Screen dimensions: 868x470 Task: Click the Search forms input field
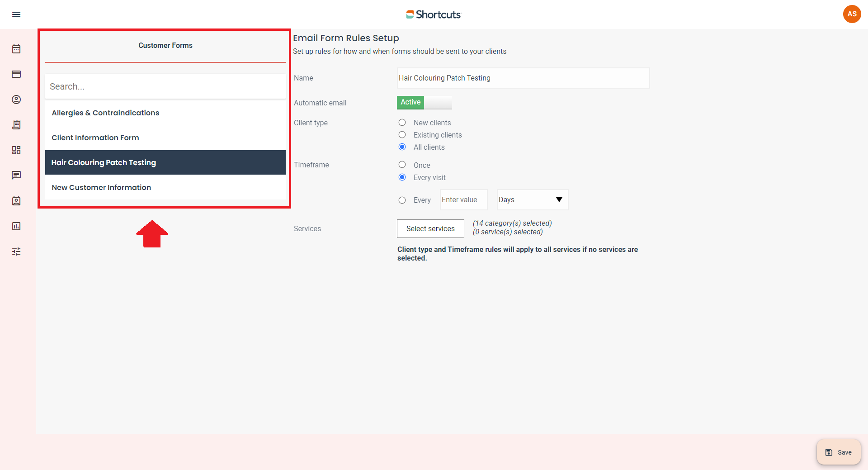[165, 86]
